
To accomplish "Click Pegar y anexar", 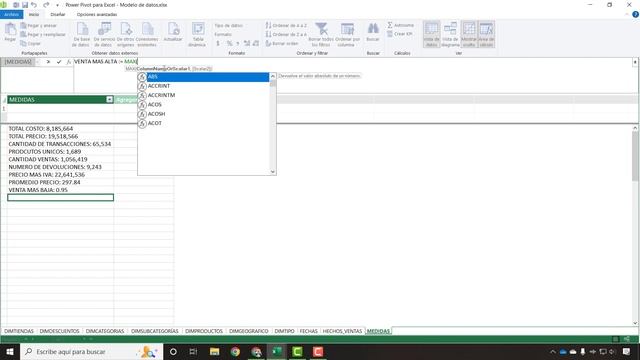I will (38, 25).
